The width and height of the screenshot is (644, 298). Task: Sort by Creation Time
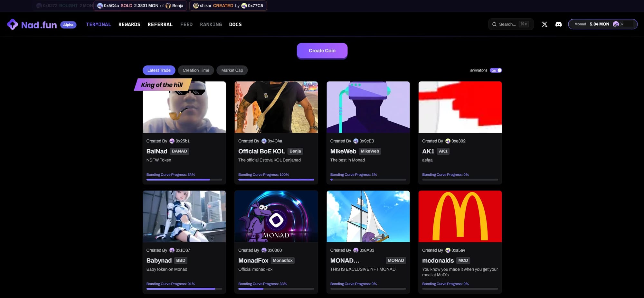(x=196, y=70)
